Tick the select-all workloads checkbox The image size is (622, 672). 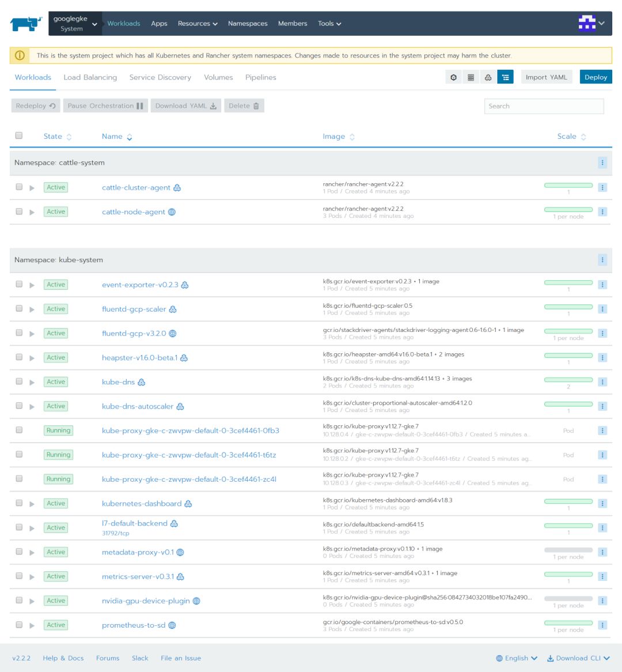19,135
